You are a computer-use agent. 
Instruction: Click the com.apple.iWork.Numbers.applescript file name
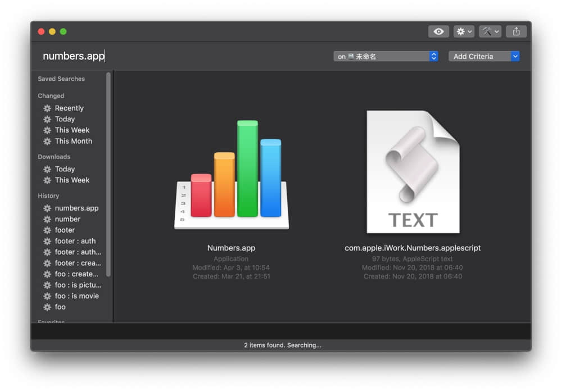point(413,248)
